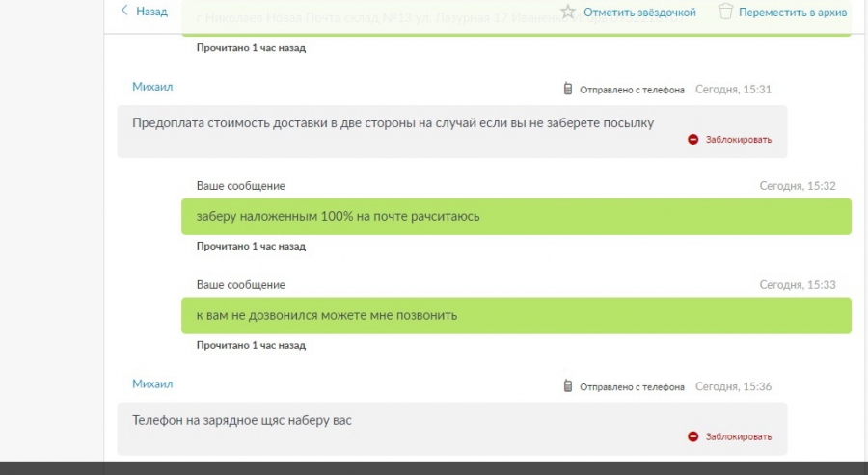Open Михаил profile from 15:36 message
Screen dimensions: 868x475
152,383
